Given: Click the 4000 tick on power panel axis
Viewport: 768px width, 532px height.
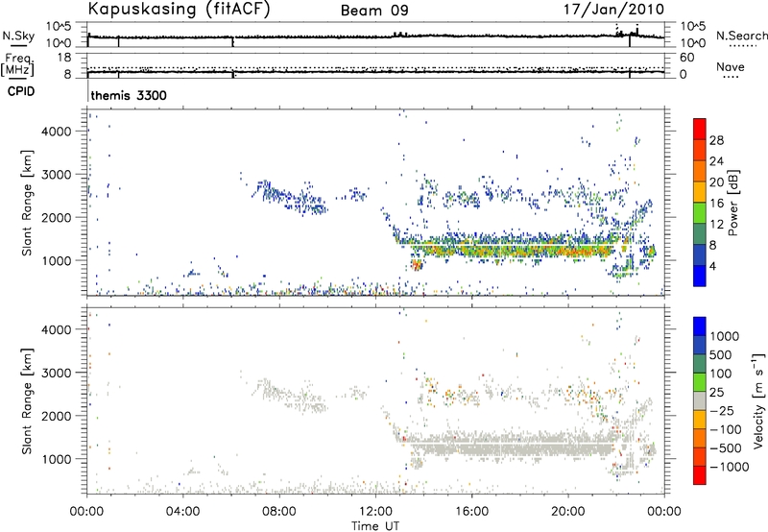Looking at the screenshot, I should 58,132.
